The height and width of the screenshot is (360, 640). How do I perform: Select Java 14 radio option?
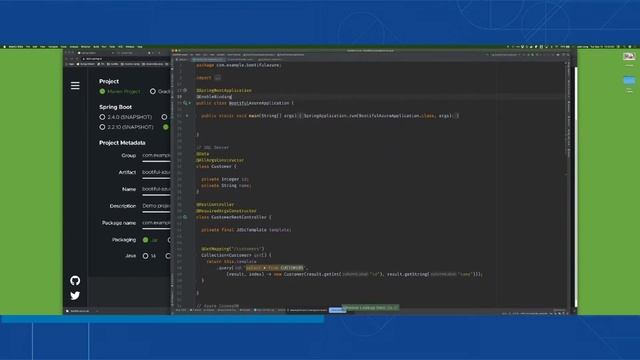pyautogui.click(x=146, y=256)
